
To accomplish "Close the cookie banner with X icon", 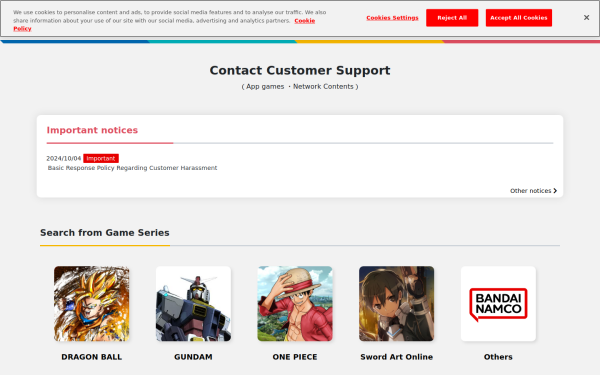I will click(586, 18).
